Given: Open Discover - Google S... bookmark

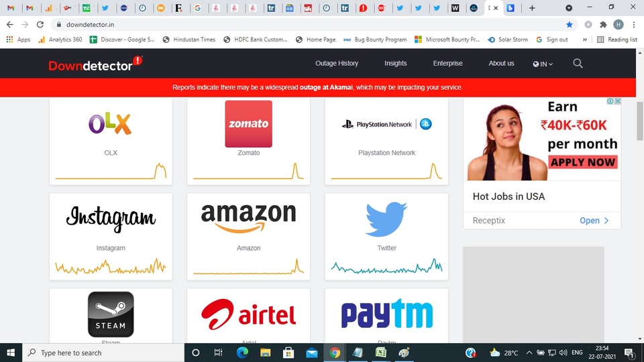Looking at the screenshot, I should 122,40.
